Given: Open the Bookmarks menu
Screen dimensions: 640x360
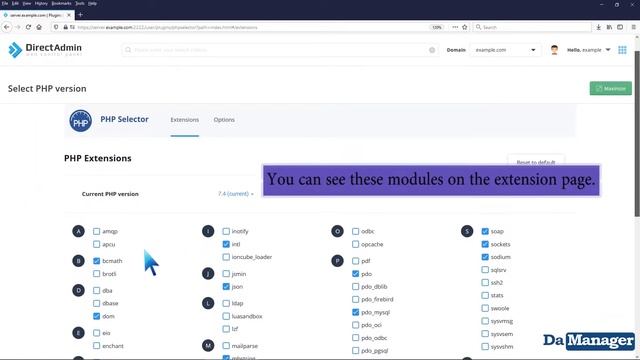Looking at the screenshot, I should point(62,3).
